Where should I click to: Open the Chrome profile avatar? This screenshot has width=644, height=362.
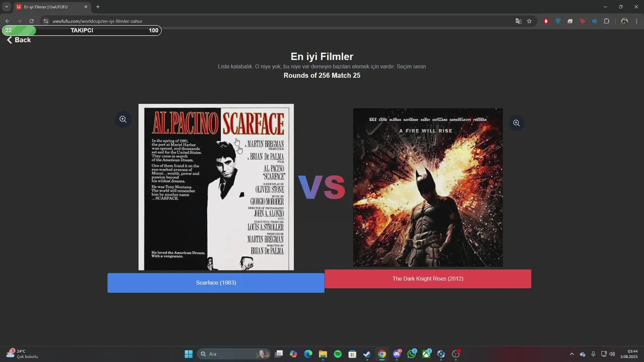point(624,21)
